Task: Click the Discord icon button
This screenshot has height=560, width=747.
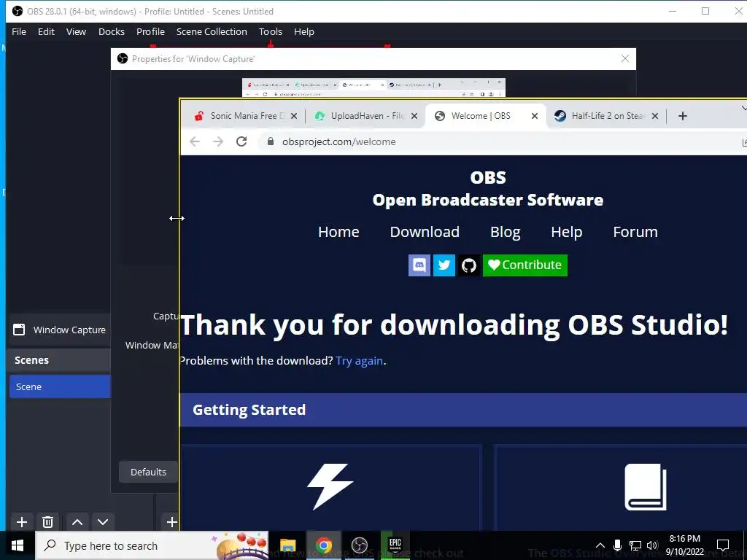Action: point(419,265)
